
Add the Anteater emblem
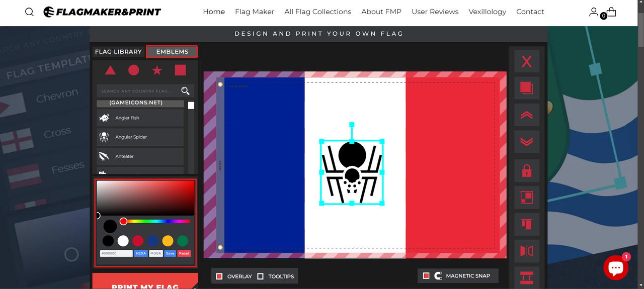click(140, 156)
